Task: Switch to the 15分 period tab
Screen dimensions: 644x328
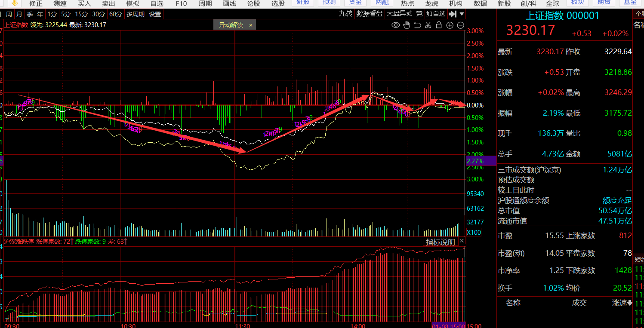Action: tap(82, 14)
